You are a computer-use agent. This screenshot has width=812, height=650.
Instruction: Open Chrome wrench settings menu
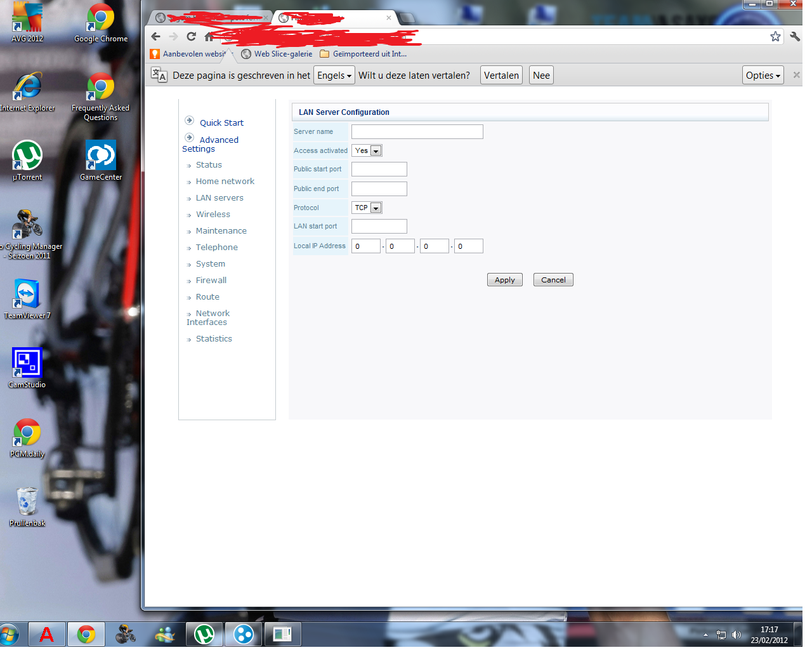pos(795,37)
